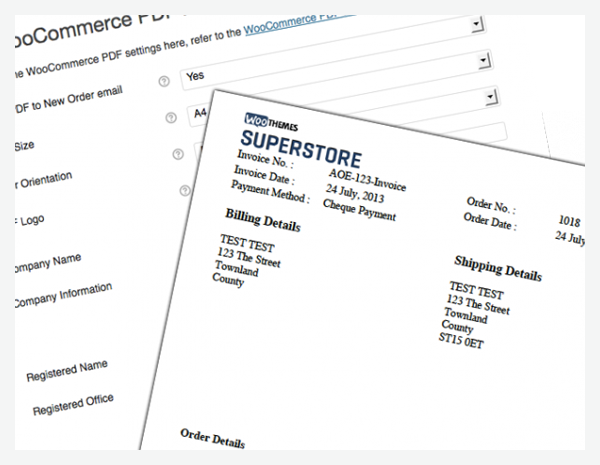Viewport: 600px width, 465px height.
Task: Click the 'PDF to New Order email' label
Action: (69, 99)
